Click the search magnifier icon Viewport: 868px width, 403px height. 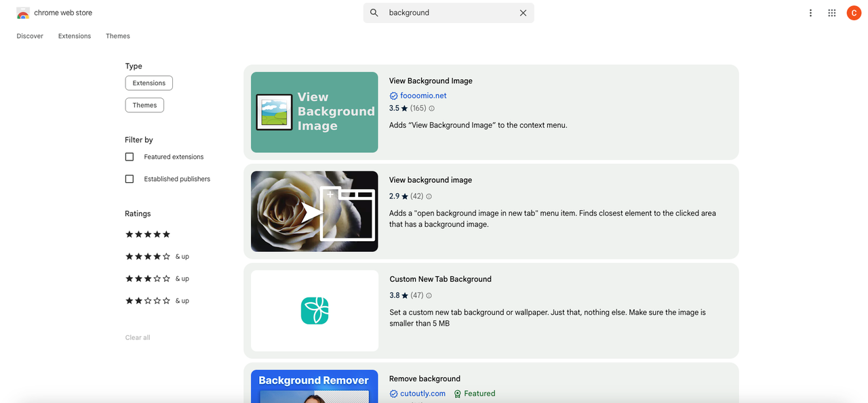click(x=374, y=13)
